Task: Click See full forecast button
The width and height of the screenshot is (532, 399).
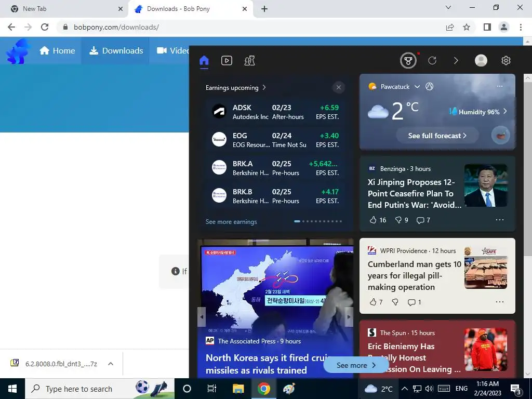Action: click(437, 136)
